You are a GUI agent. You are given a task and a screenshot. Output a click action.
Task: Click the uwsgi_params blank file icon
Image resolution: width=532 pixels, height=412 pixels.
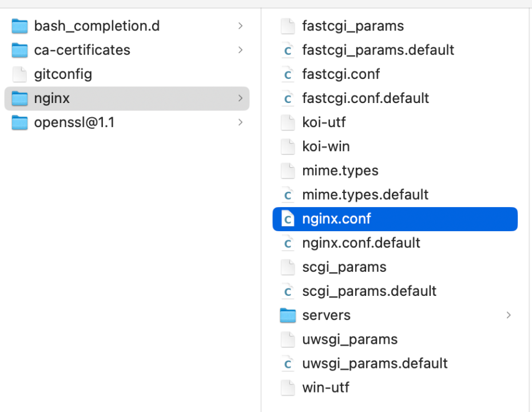point(288,339)
